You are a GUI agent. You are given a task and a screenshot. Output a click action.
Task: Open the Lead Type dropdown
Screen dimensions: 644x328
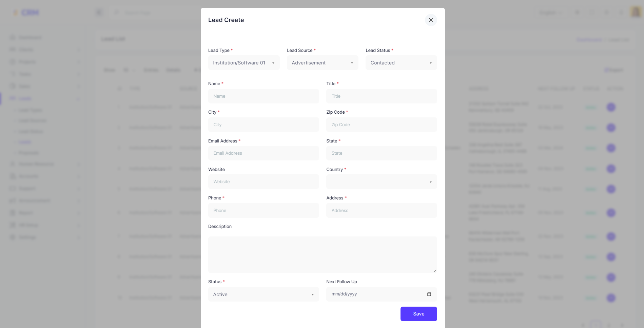click(x=243, y=62)
